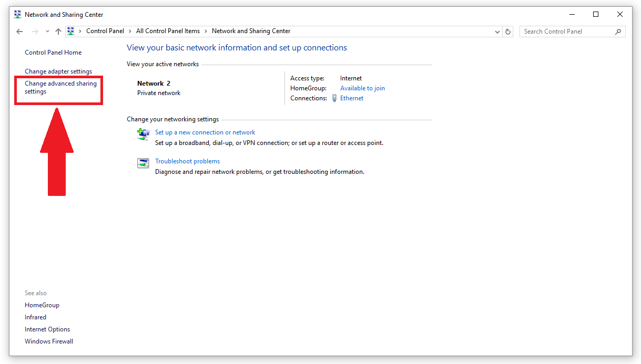Open Change advanced sharing settings

[x=60, y=87]
